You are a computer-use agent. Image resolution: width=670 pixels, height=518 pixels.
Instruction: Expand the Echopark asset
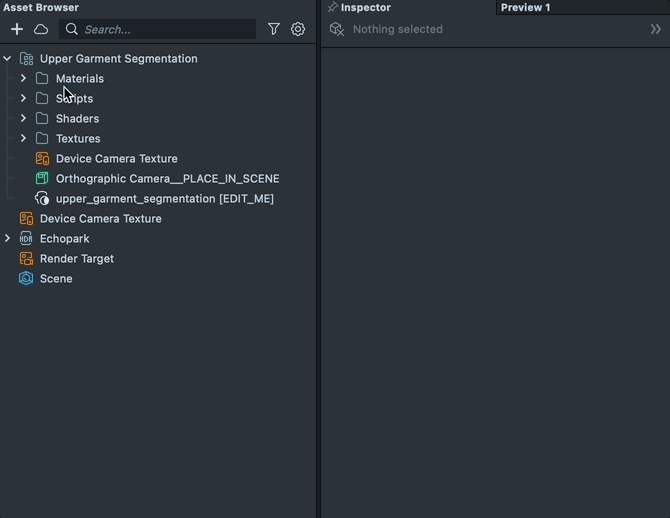[x=8, y=239]
